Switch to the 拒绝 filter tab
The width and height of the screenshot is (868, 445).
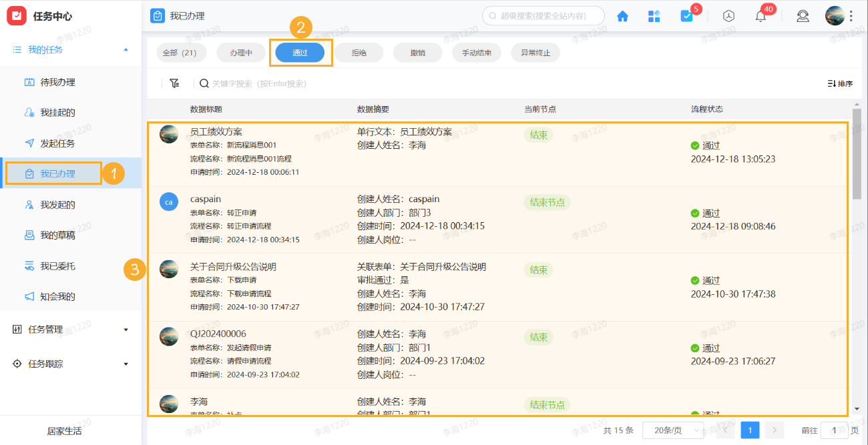(359, 52)
